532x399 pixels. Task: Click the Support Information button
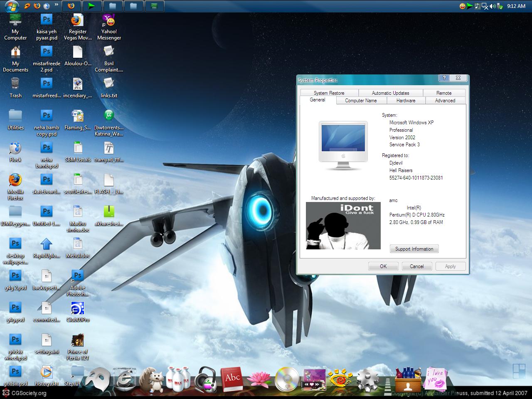point(414,249)
